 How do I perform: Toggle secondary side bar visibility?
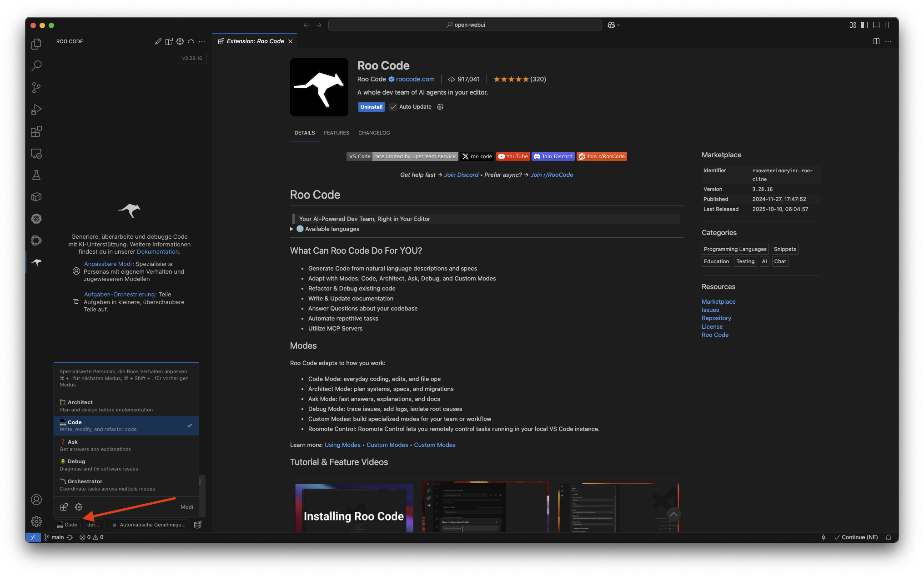tap(888, 25)
